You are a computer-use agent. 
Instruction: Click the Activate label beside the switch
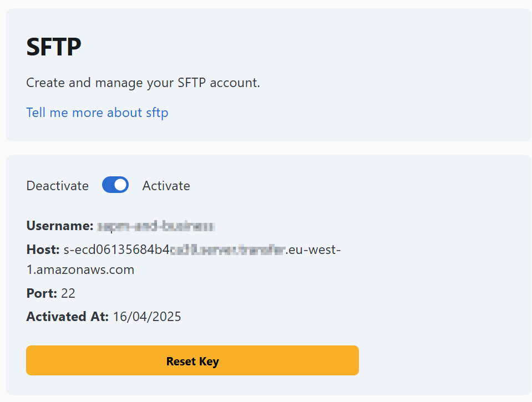pos(166,186)
